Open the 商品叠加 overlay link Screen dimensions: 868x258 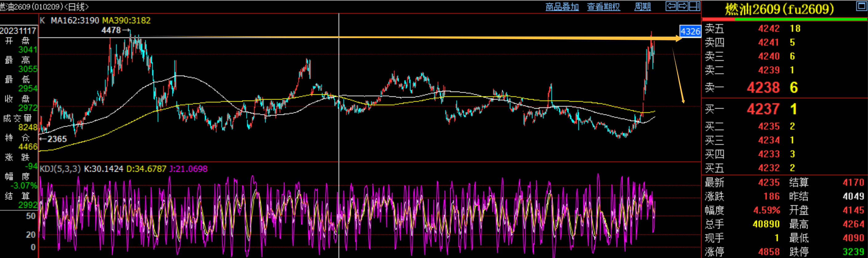click(x=562, y=7)
